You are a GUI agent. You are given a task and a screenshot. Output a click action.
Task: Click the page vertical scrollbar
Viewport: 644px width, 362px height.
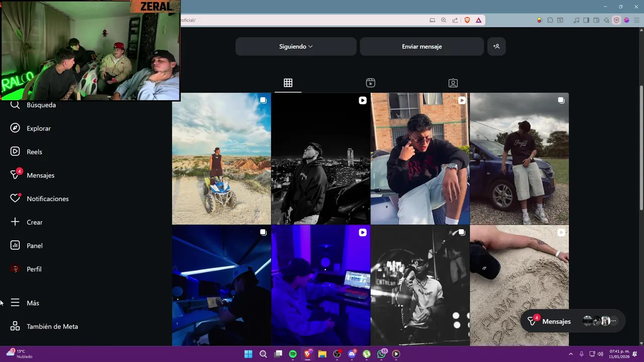point(641,148)
